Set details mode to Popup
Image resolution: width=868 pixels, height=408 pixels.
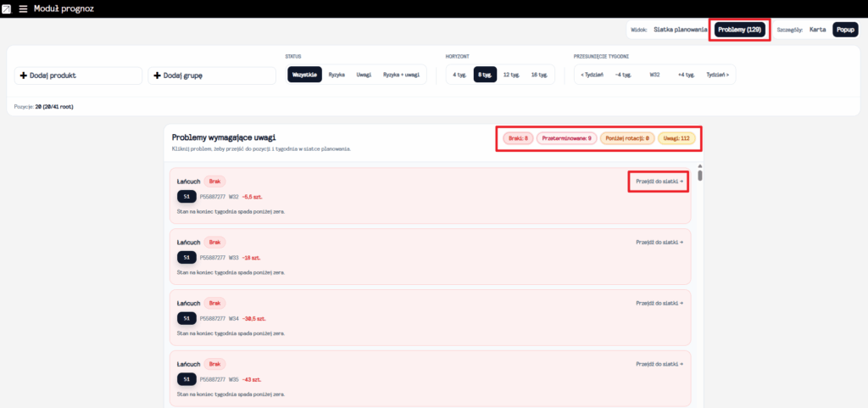pos(845,30)
